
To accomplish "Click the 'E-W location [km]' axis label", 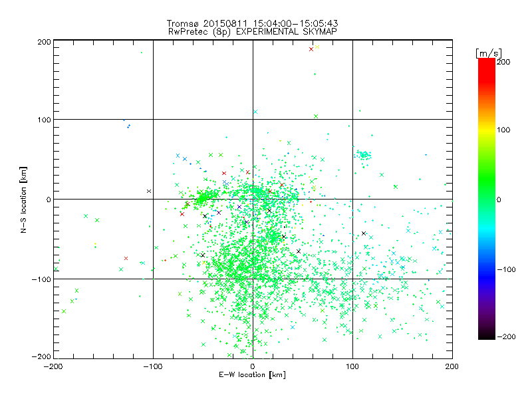I will coord(253,375).
